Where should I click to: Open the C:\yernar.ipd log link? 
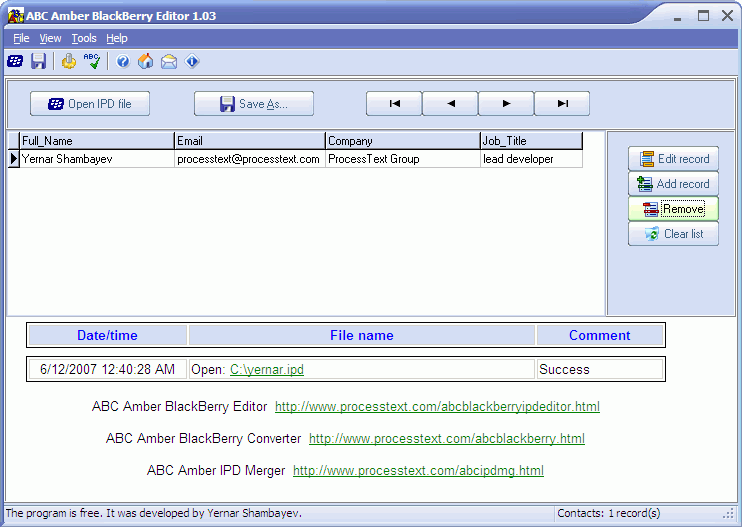[x=267, y=369]
